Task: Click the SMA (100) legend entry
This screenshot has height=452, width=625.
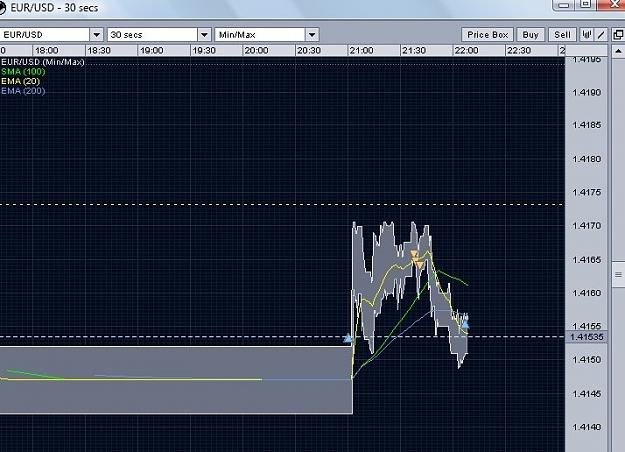Action: click(x=23, y=72)
